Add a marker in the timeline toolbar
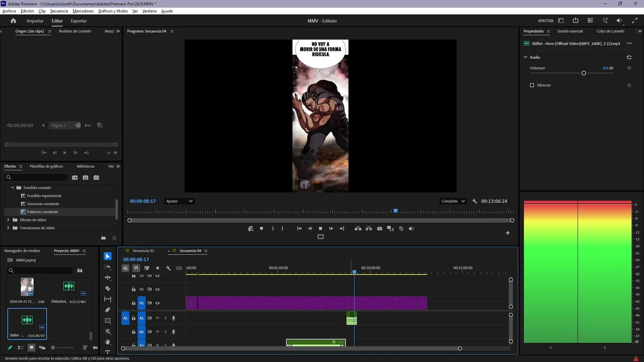This screenshot has height=362, width=644. [x=157, y=268]
